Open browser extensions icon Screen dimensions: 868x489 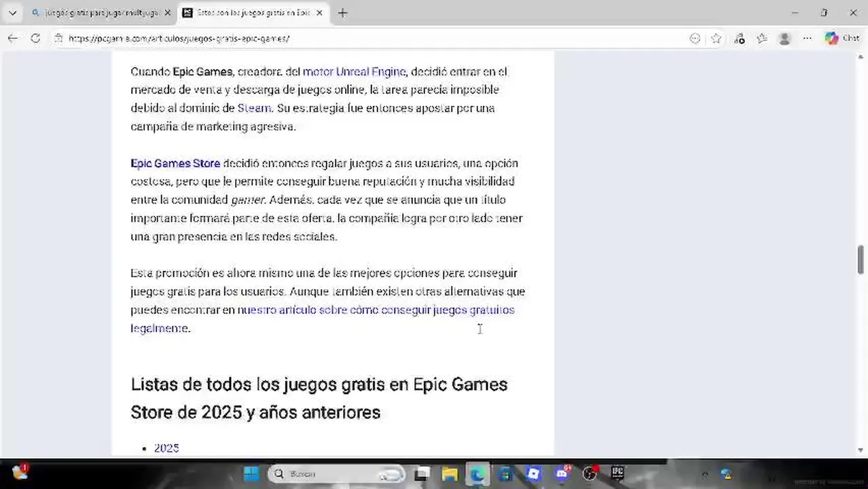[740, 39]
